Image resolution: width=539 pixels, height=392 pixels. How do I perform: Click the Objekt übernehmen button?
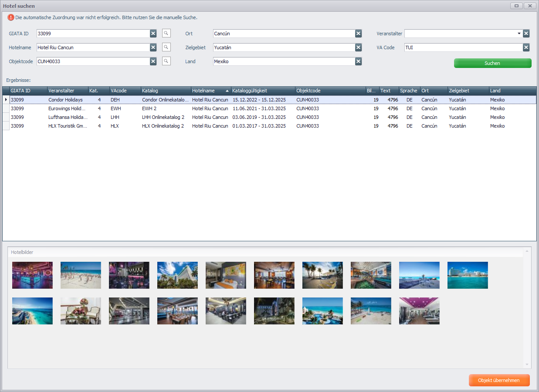(499, 380)
